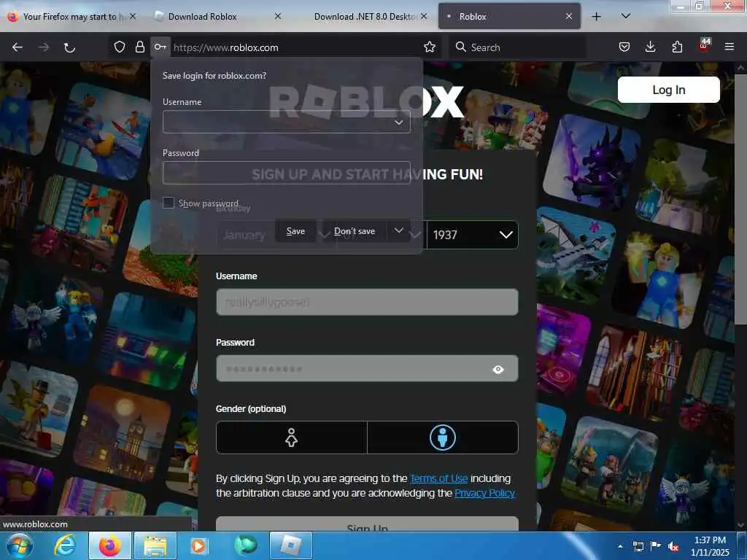Select the female gender option
The image size is (747, 560).
[291, 437]
